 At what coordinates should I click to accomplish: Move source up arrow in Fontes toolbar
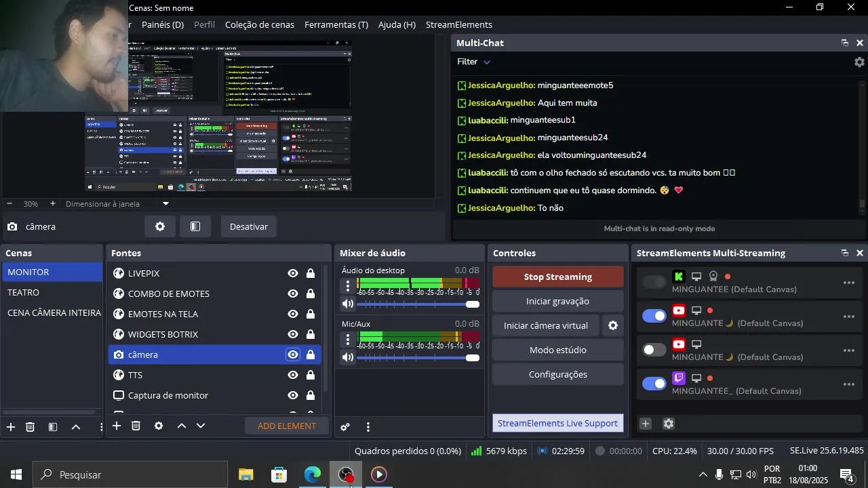tap(182, 426)
